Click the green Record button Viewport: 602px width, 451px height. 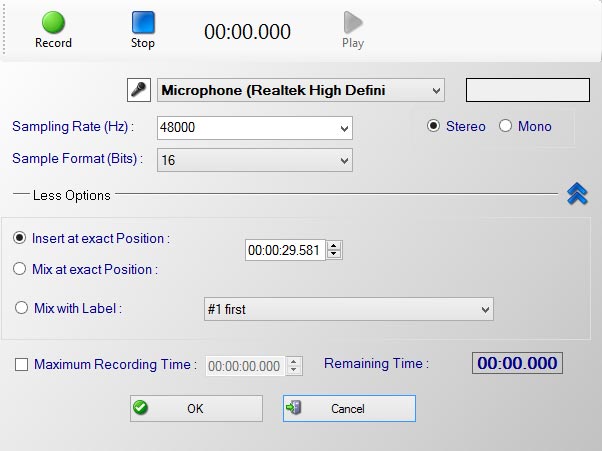point(53,23)
